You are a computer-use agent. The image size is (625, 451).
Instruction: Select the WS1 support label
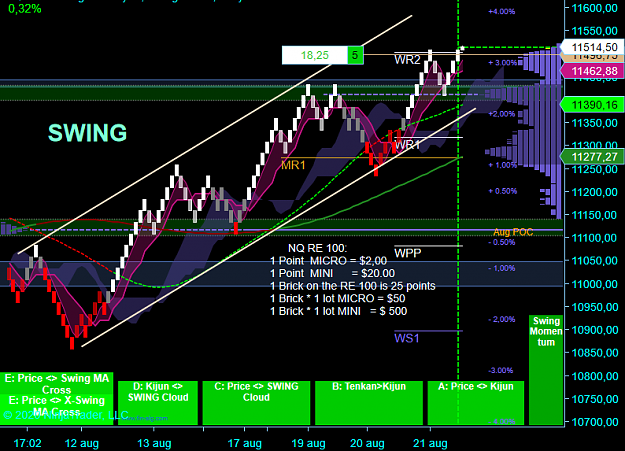click(x=407, y=339)
